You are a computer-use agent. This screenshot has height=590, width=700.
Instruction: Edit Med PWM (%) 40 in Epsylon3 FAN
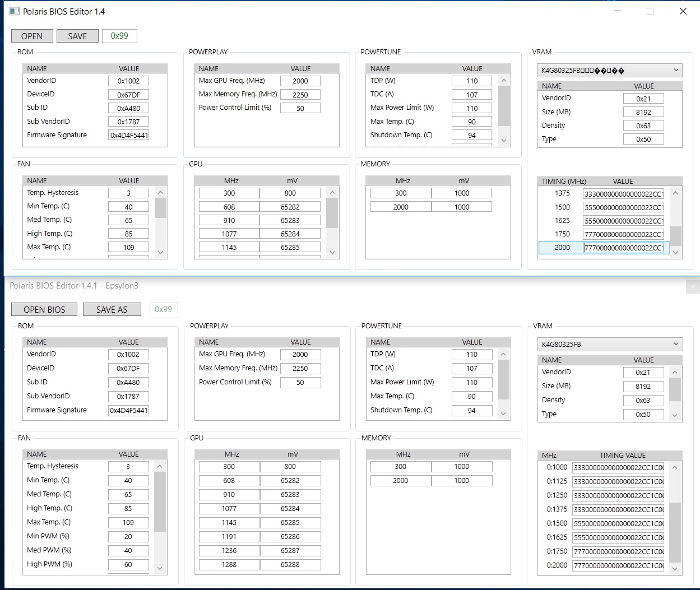tap(128, 550)
